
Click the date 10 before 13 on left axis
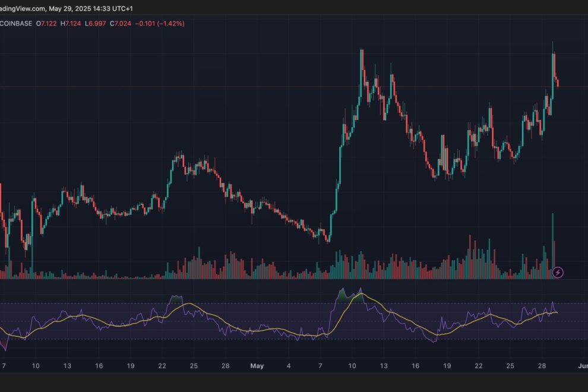pyautogui.click(x=36, y=366)
